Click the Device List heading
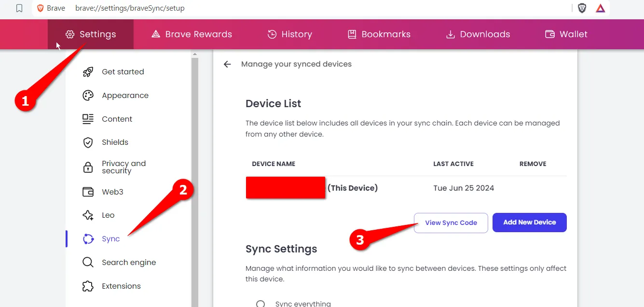 (x=274, y=104)
